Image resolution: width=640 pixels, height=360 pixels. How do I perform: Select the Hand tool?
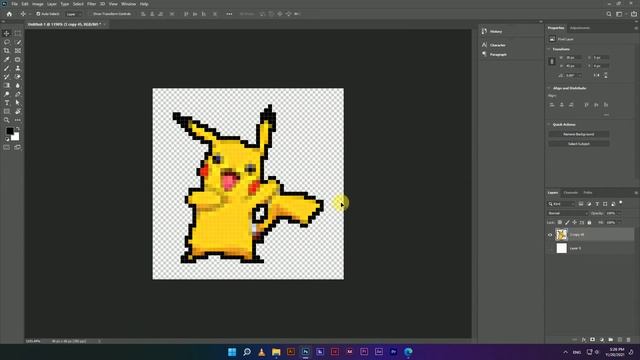pos(18,111)
